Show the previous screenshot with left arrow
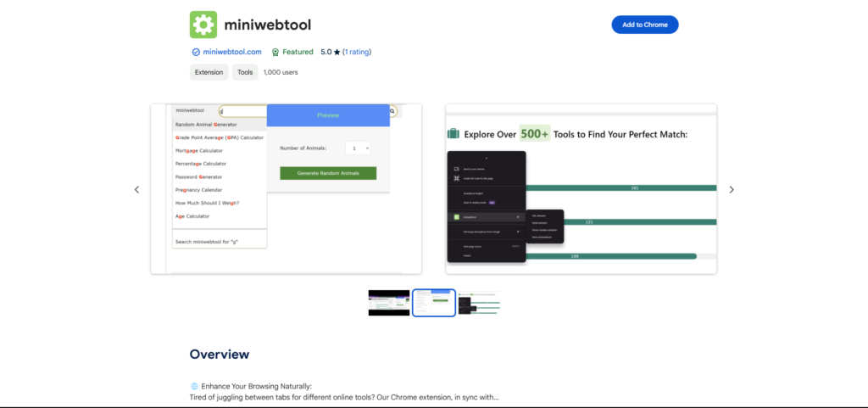 [136, 189]
